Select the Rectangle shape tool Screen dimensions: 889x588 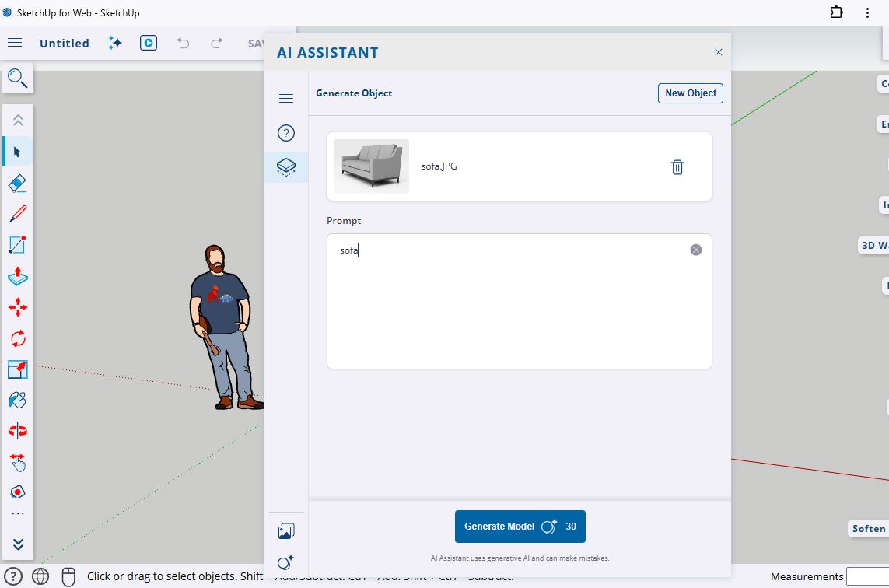[x=18, y=245]
